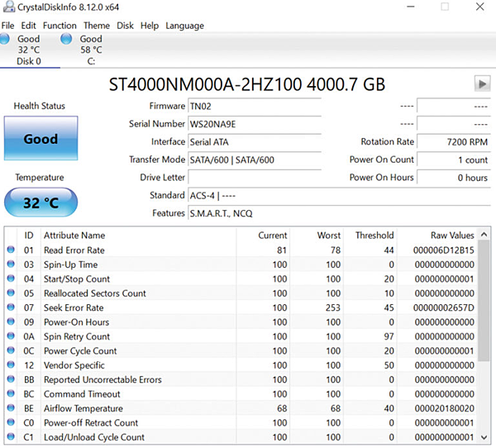Viewport: 496px width, 448px height.
Task: Click the disk model title ST4000NM000A-2HZ100
Action: click(205, 84)
